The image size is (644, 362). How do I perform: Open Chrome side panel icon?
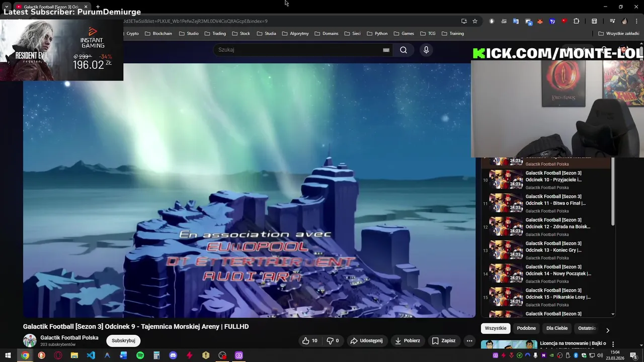pos(594,21)
